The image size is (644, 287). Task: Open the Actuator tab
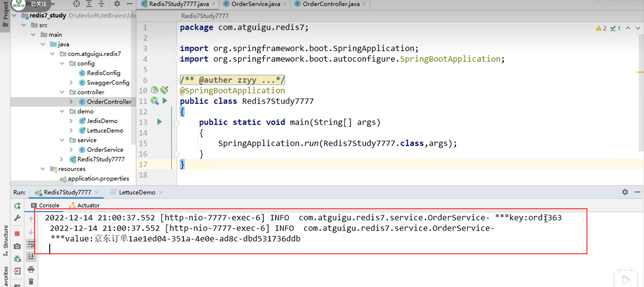tap(84, 205)
